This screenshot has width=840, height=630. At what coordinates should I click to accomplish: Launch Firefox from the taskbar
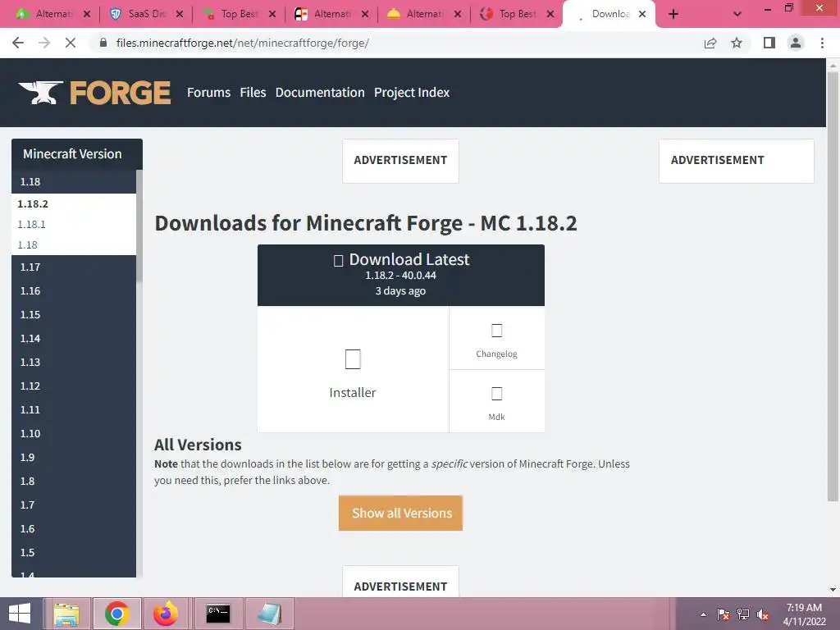pos(166,614)
